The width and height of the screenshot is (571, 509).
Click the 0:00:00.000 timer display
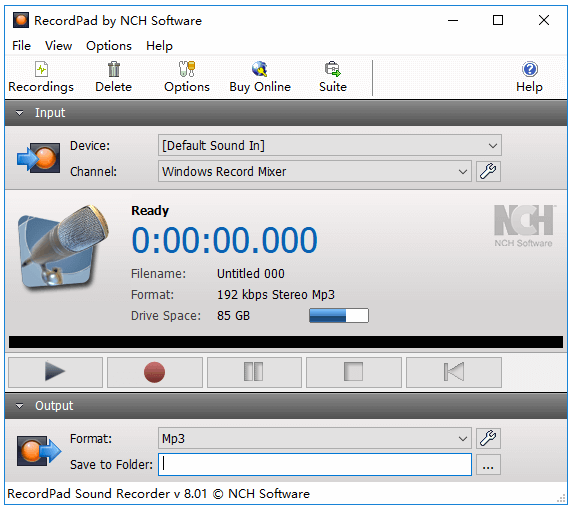click(x=224, y=240)
